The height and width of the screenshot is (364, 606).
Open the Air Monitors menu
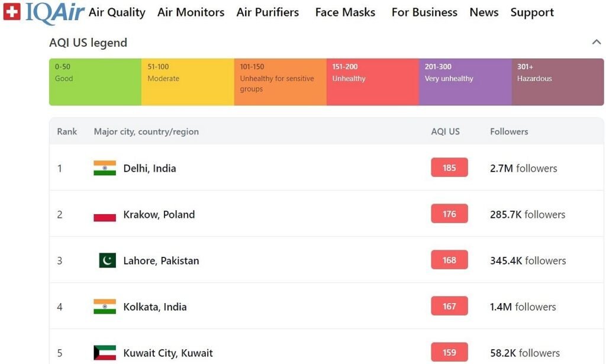click(x=191, y=12)
